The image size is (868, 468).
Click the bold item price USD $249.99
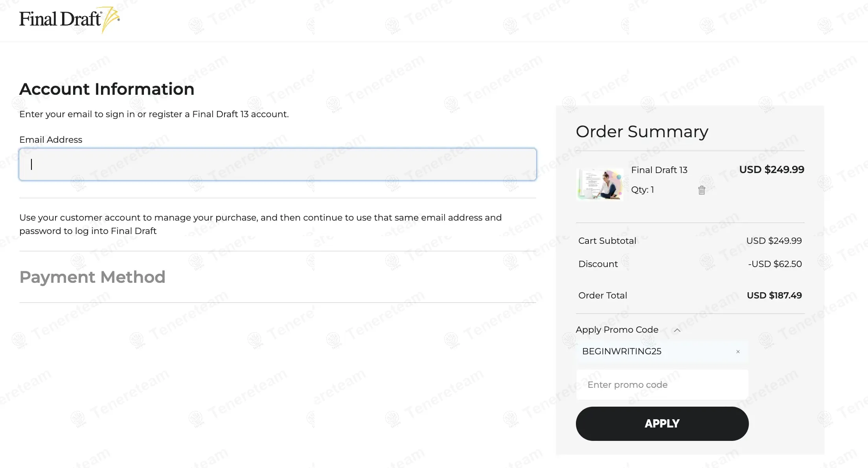771,170
